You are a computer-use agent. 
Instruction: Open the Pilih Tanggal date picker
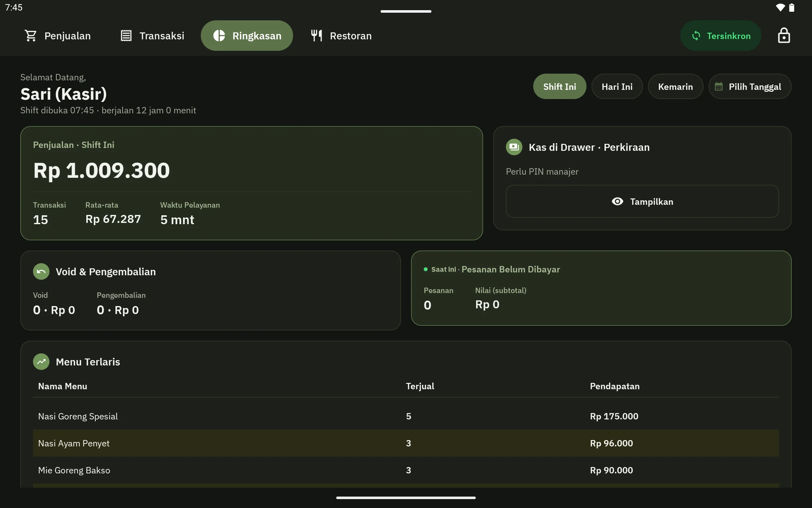(x=750, y=86)
